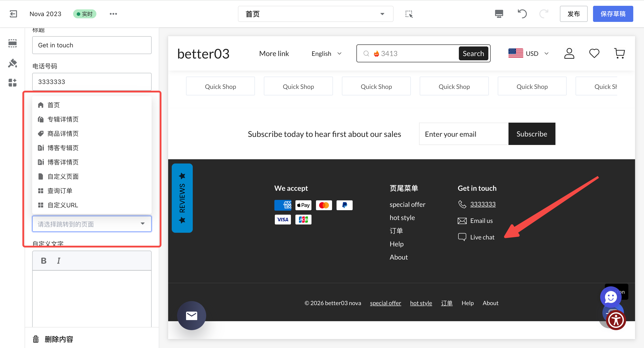
Task: Expand the 首页 page selector dropdown
Action: tap(316, 14)
